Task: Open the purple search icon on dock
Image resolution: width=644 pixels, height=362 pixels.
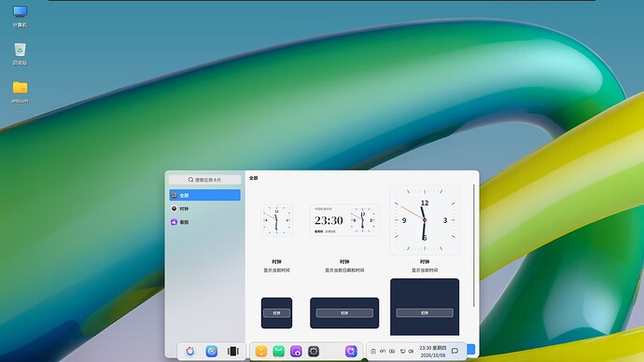Action: 351,351
